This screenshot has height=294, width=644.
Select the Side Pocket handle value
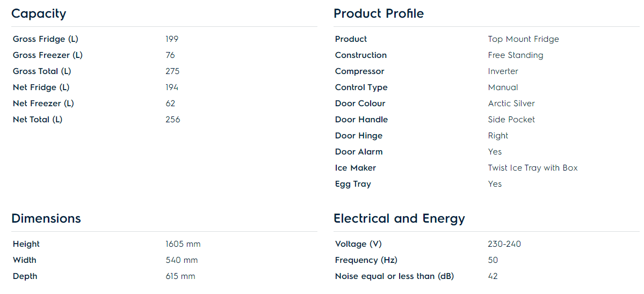click(511, 120)
